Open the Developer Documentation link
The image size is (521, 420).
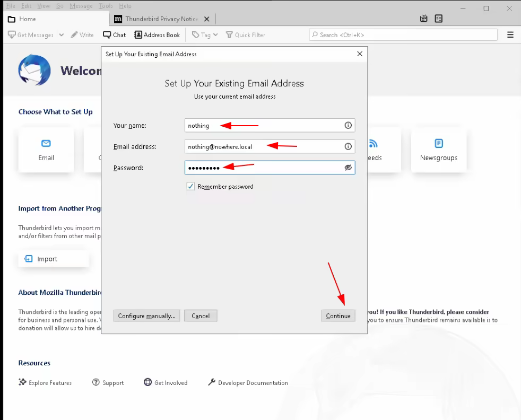click(248, 382)
